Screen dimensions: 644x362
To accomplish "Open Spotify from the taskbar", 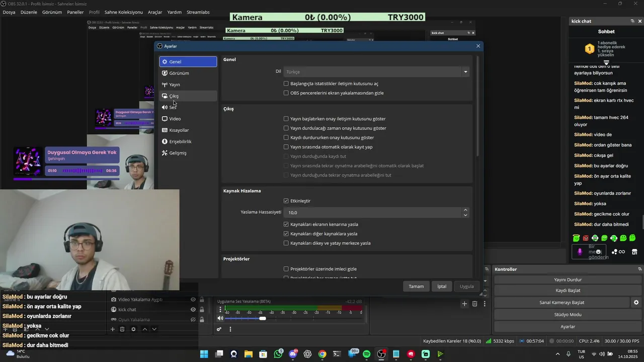I will tap(366, 354).
